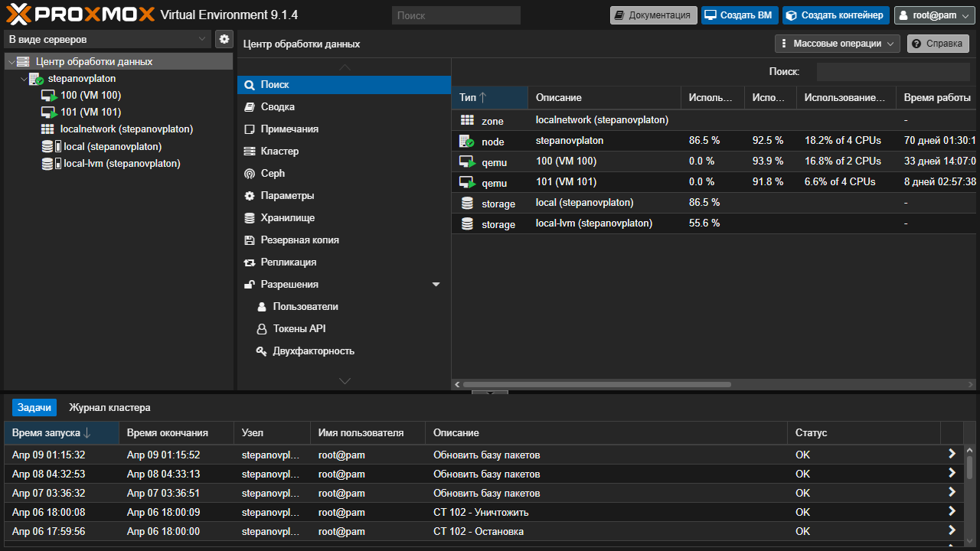The width and height of the screenshot is (980, 551).
Task: Click the Хранилище database icon
Action: click(x=250, y=218)
